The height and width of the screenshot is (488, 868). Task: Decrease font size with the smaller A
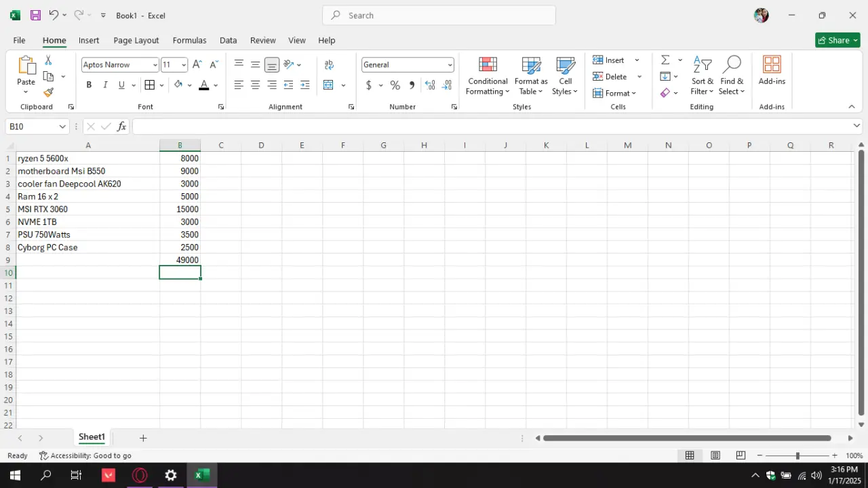click(214, 64)
